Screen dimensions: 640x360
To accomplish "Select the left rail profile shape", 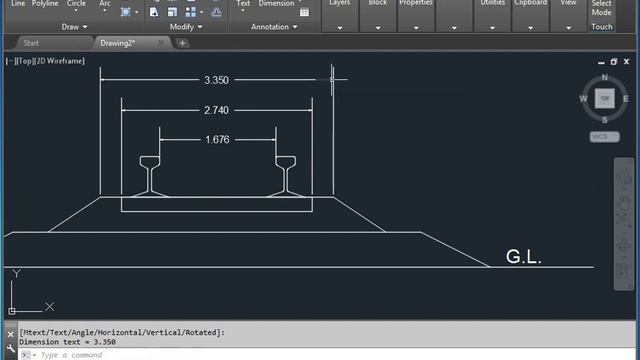I will tap(150, 177).
